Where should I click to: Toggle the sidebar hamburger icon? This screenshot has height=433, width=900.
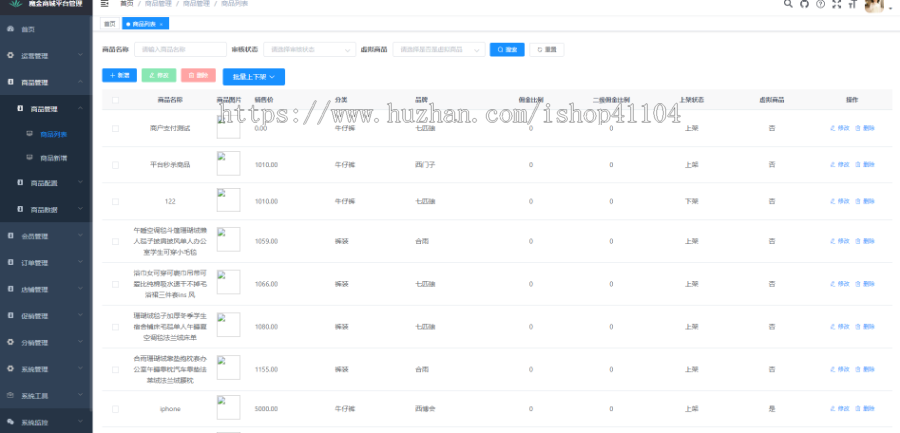click(x=104, y=3)
